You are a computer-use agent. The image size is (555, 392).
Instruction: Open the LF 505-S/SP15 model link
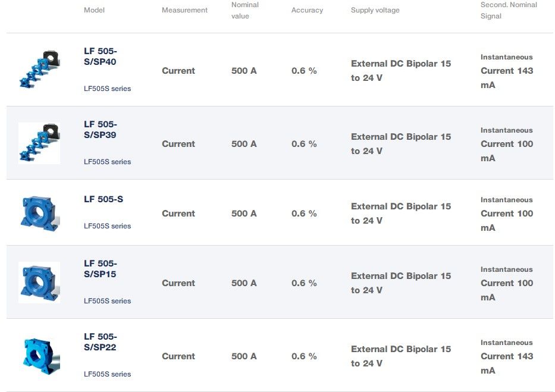coord(101,268)
